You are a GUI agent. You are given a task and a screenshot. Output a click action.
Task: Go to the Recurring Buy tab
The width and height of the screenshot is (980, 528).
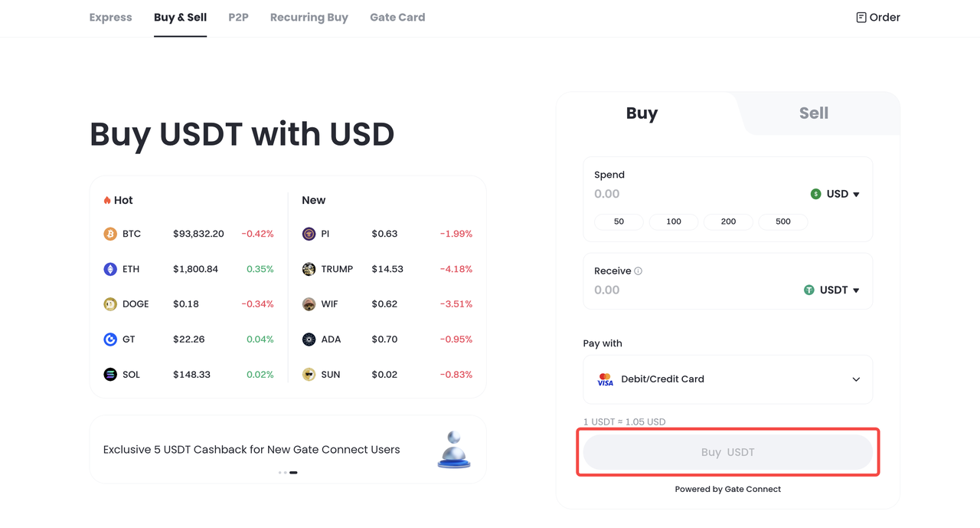click(309, 18)
